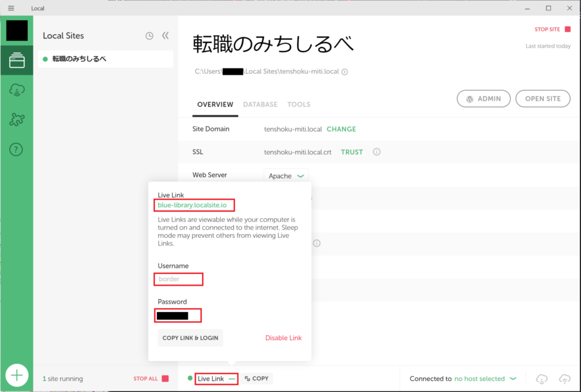The width and height of the screenshot is (581, 392).
Task: Click the STOP SITE button
Action: 553,29
